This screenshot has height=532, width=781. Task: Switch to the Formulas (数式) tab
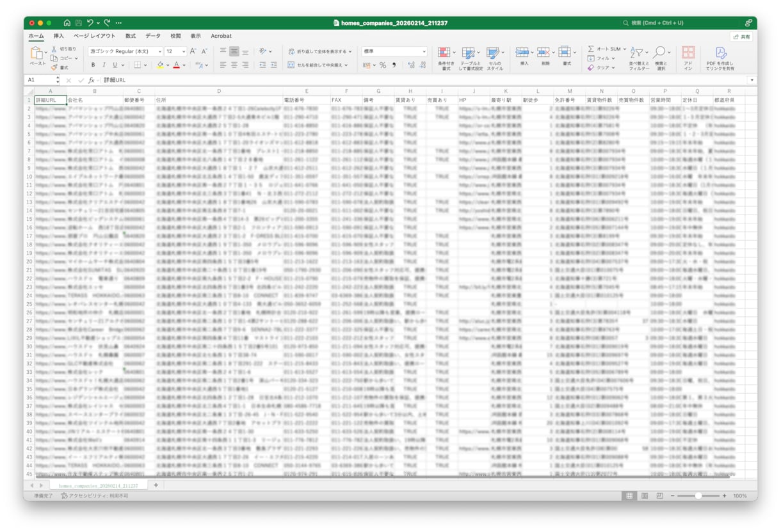click(131, 36)
